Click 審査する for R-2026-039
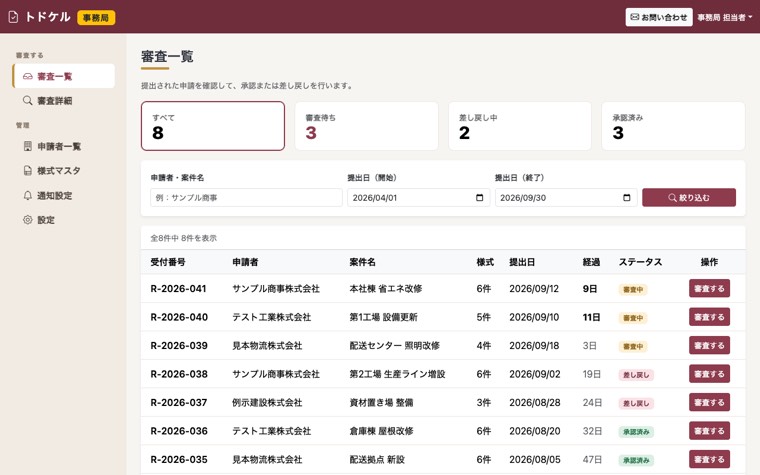The image size is (760, 475). click(709, 346)
